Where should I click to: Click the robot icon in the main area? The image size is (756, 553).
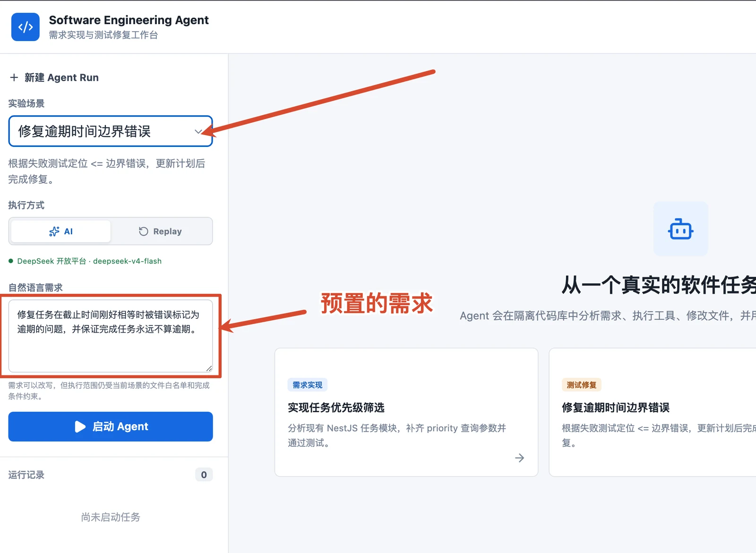tap(680, 230)
